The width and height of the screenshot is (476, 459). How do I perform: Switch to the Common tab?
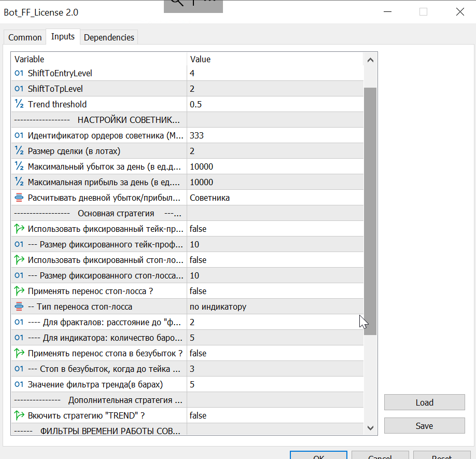pos(25,37)
